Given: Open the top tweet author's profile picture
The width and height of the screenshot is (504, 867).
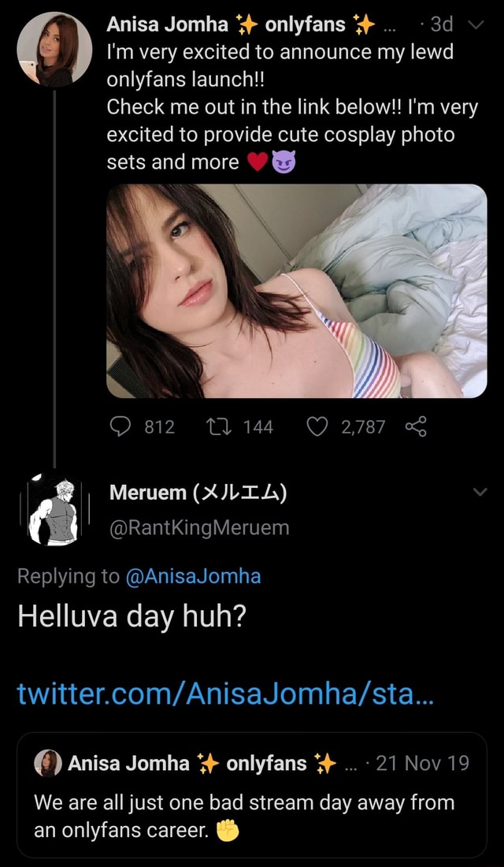Looking at the screenshot, I should (x=54, y=50).
